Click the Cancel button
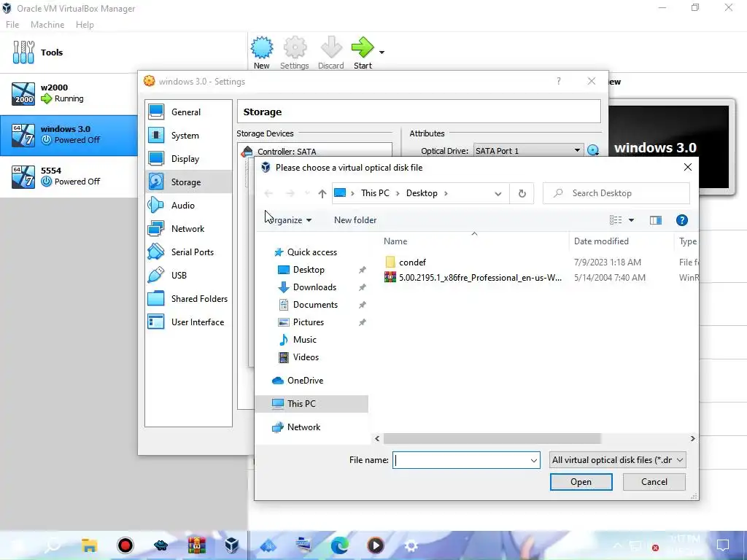The width and height of the screenshot is (747, 560). click(x=654, y=482)
